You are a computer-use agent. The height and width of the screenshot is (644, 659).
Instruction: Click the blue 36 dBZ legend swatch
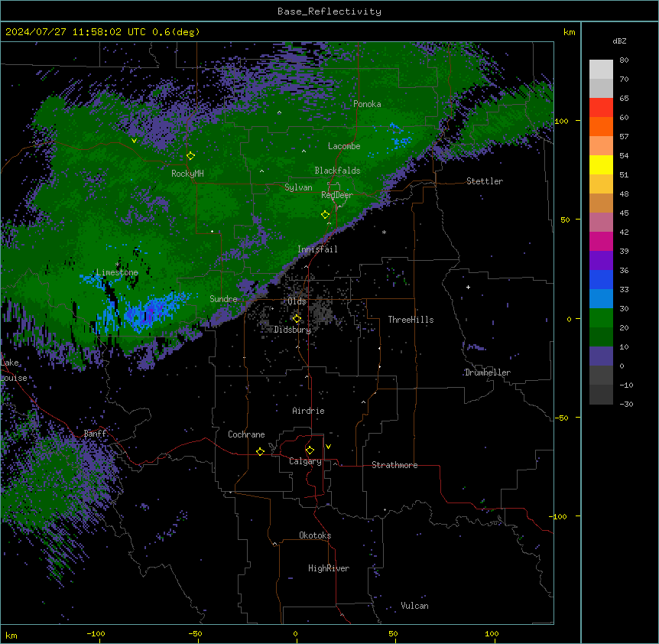click(601, 279)
